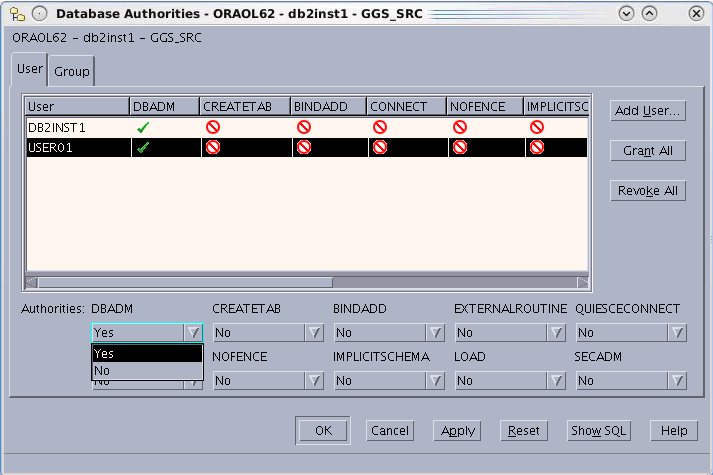Click the Cancel button
Screen dimensions: 713x475
pos(390,430)
